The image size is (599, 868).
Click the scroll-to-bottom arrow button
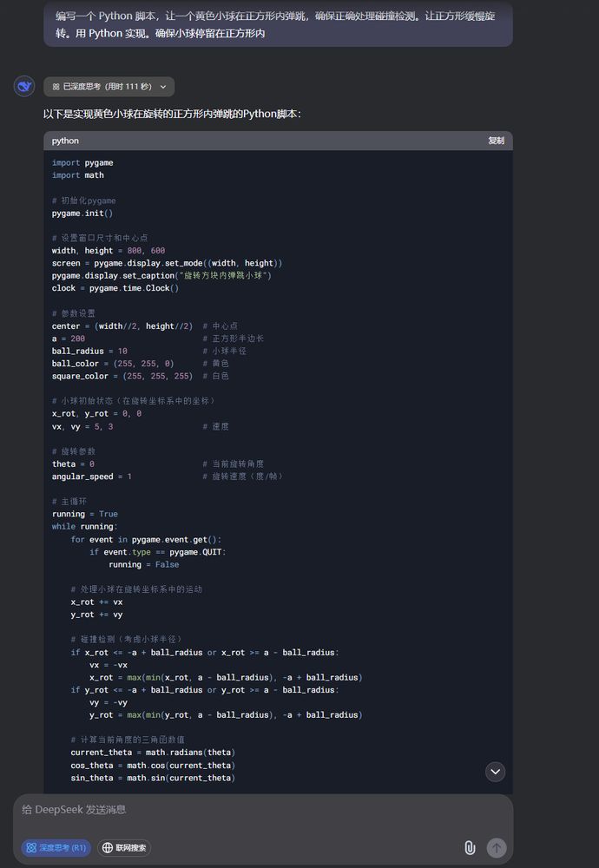point(495,772)
